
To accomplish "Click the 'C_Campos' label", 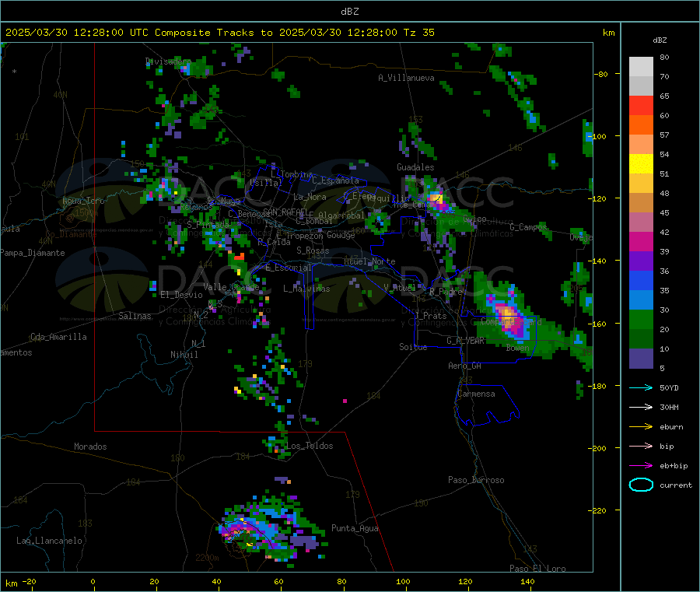I will click(528, 227).
